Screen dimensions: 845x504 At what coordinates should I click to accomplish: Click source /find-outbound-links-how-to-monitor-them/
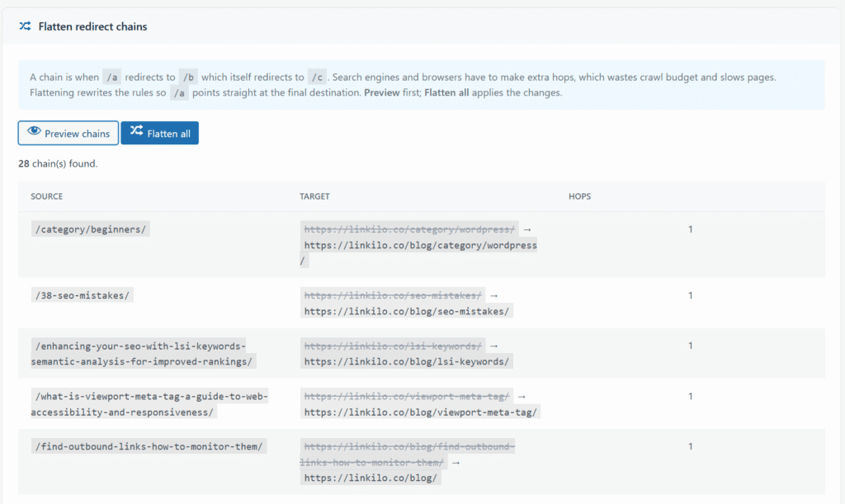(149, 446)
